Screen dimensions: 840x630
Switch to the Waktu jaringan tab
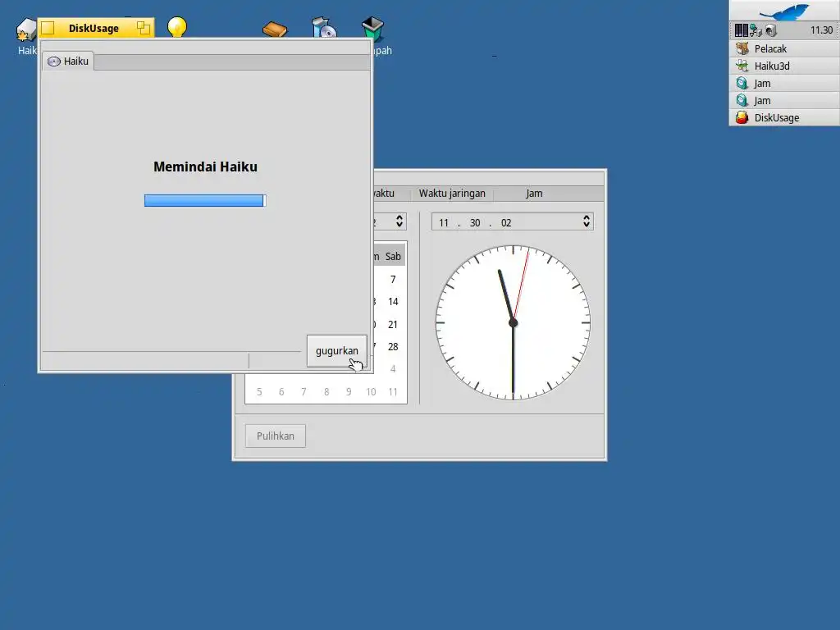tap(452, 194)
